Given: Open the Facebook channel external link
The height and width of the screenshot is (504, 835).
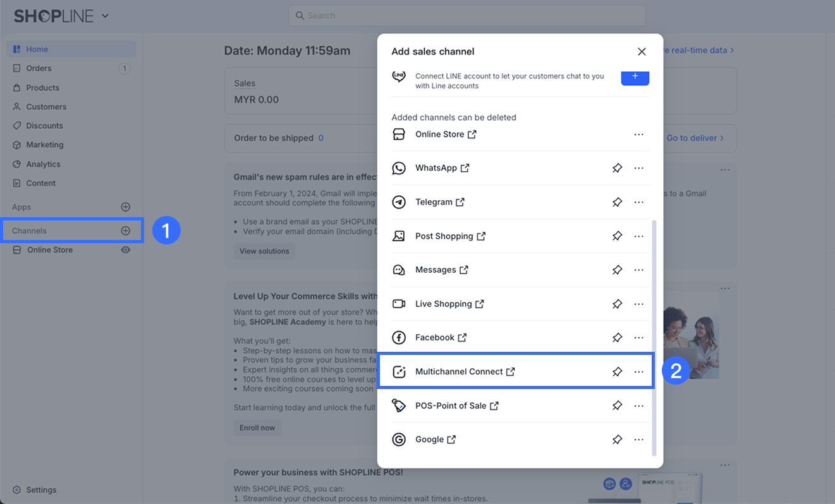Looking at the screenshot, I should click(x=462, y=338).
